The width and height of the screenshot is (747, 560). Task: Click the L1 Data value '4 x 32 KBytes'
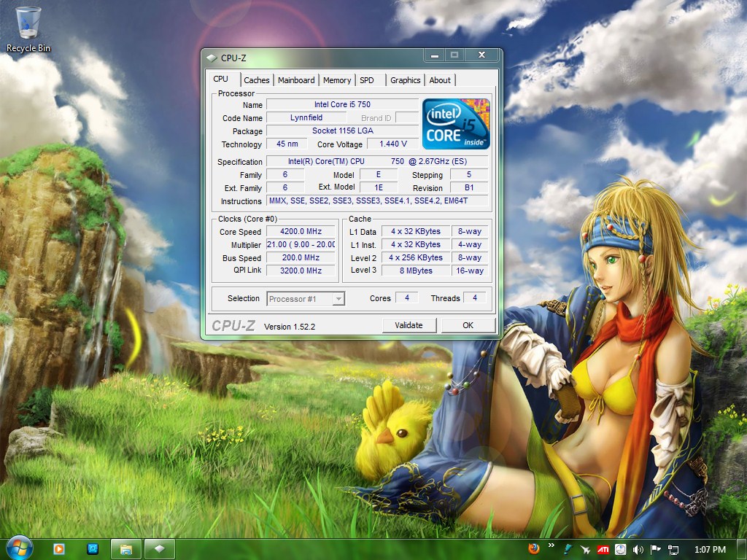coord(416,231)
